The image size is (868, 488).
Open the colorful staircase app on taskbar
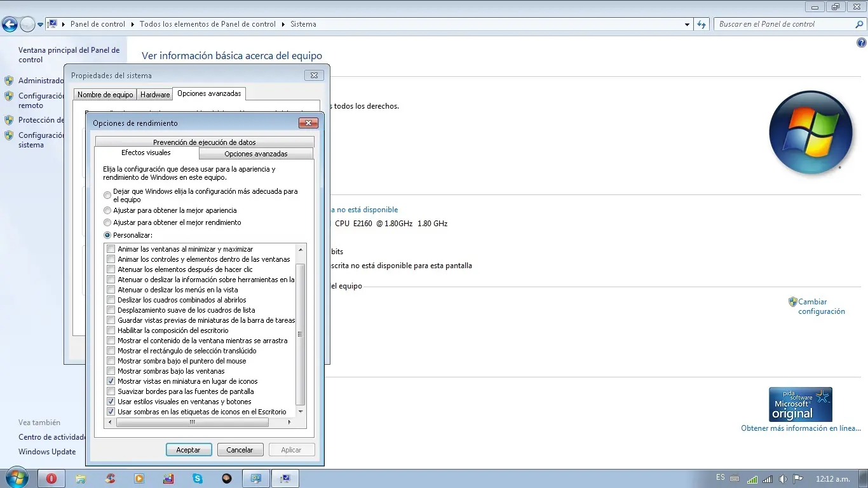pyautogui.click(x=168, y=478)
